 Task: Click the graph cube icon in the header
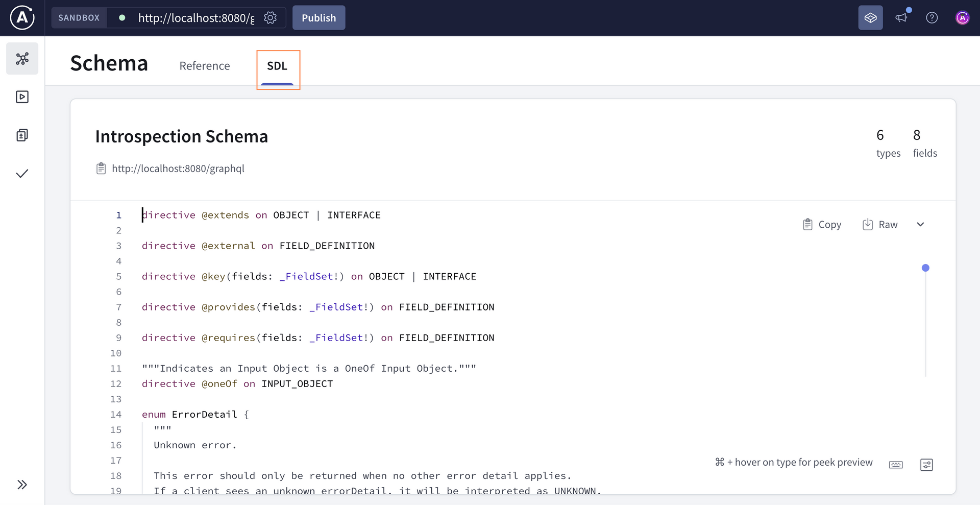coord(870,17)
